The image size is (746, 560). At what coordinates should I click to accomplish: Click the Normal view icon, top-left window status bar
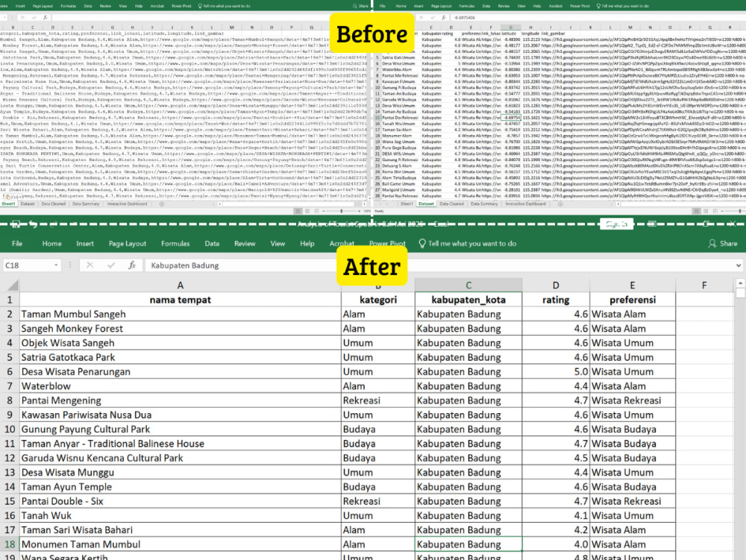(298, 210)
